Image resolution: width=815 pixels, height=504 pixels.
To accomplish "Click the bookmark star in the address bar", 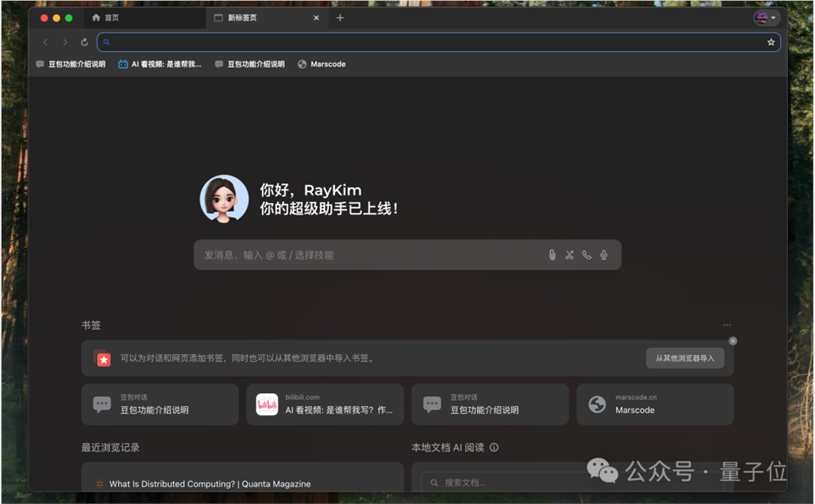I will (771, 42).
